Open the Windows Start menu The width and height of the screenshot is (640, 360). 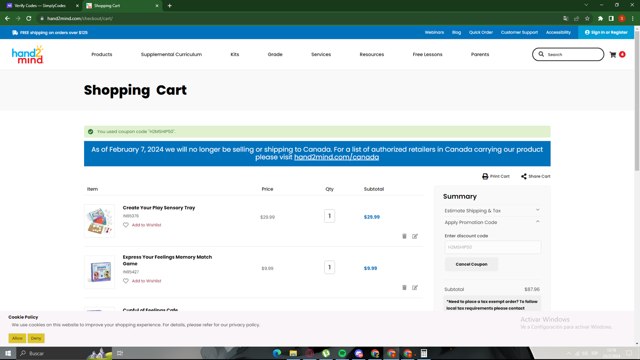[x=8, y=353]
